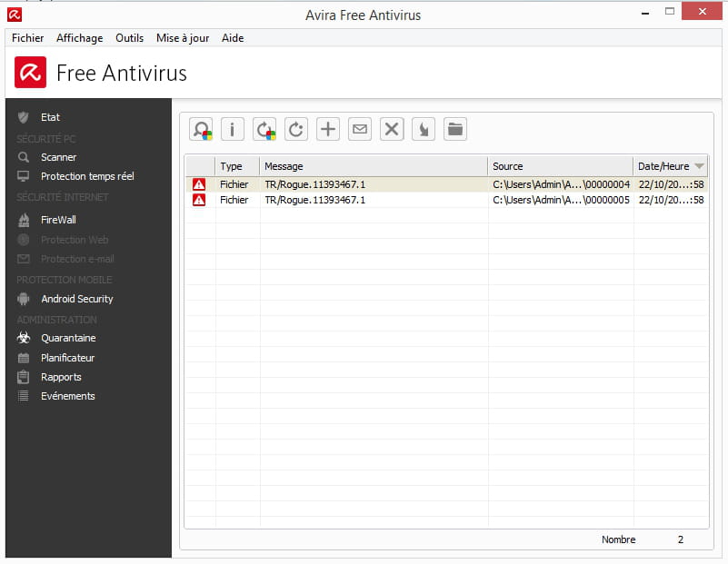
Task: Select the source path ending in 00000005
Action: click(561, 200)
